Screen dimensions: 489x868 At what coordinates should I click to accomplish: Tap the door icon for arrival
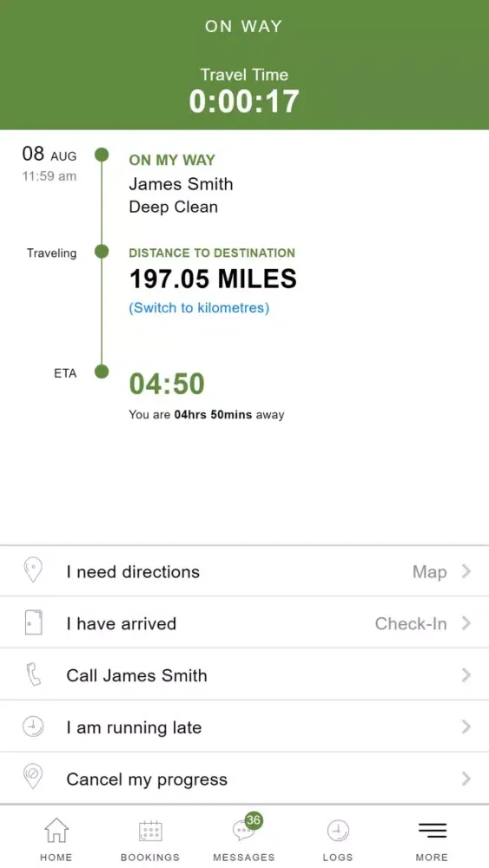(33, 622)
